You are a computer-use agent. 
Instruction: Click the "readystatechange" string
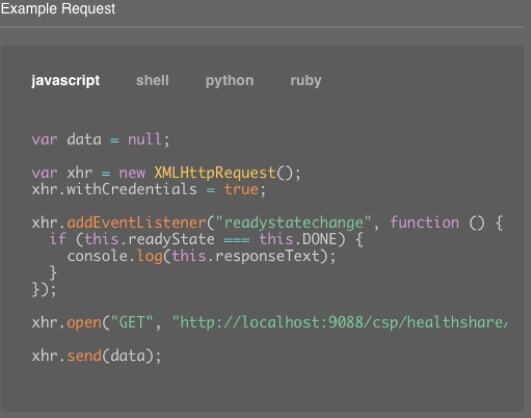(x=294, y=223)
